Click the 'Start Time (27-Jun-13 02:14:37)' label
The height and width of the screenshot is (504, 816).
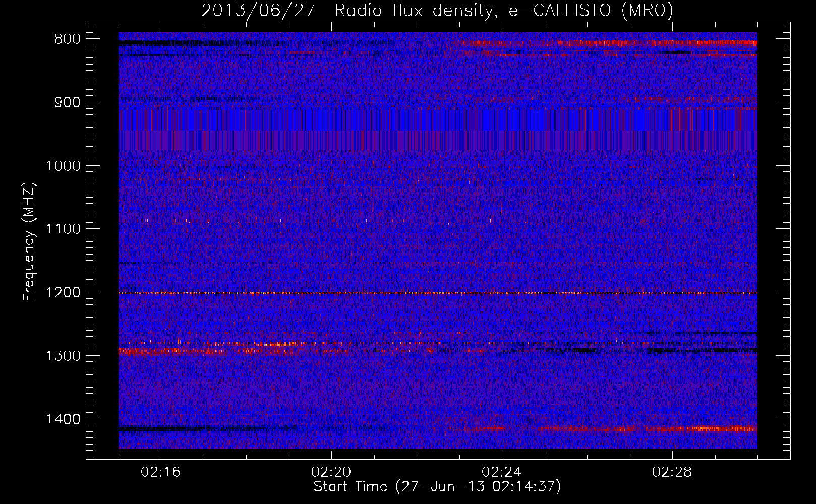click(437, 487)
